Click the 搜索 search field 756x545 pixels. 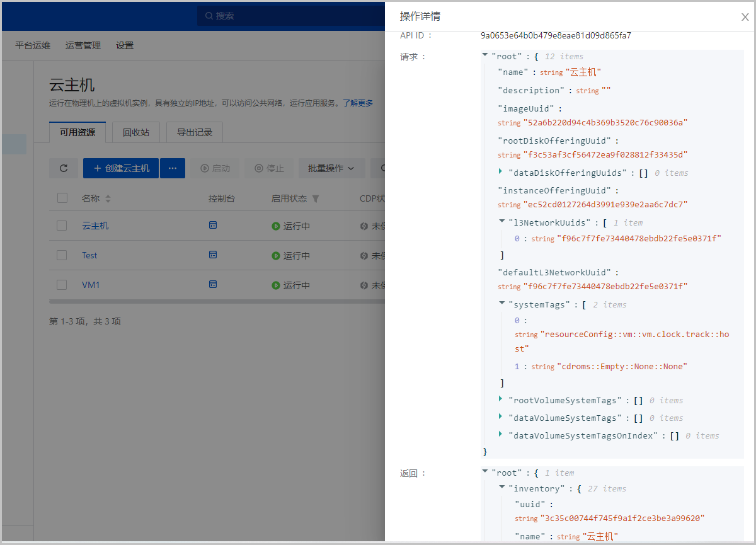coord(290,16)
